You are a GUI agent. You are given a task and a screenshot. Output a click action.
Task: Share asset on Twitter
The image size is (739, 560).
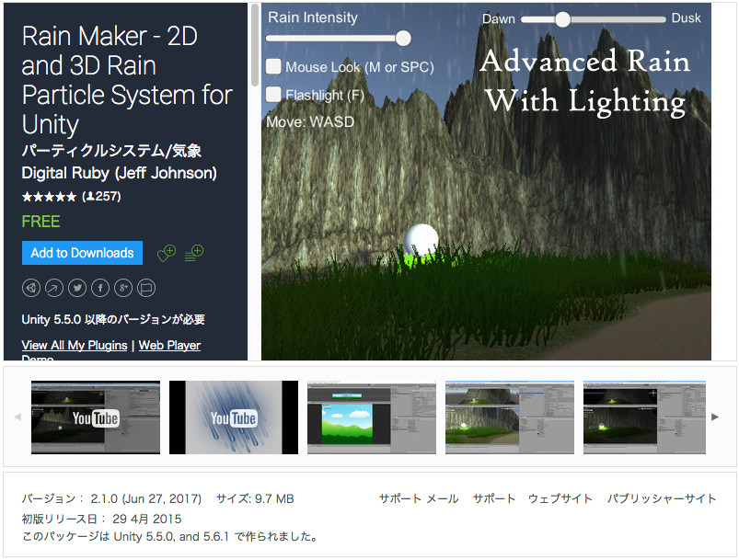click(x=77, y=288)
